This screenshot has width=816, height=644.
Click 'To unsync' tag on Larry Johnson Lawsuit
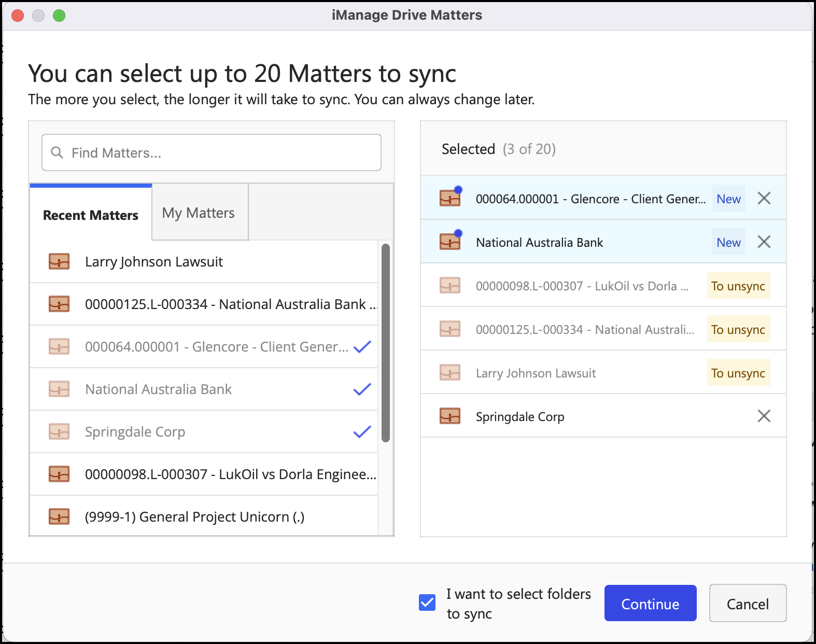(x=738, y=373)
